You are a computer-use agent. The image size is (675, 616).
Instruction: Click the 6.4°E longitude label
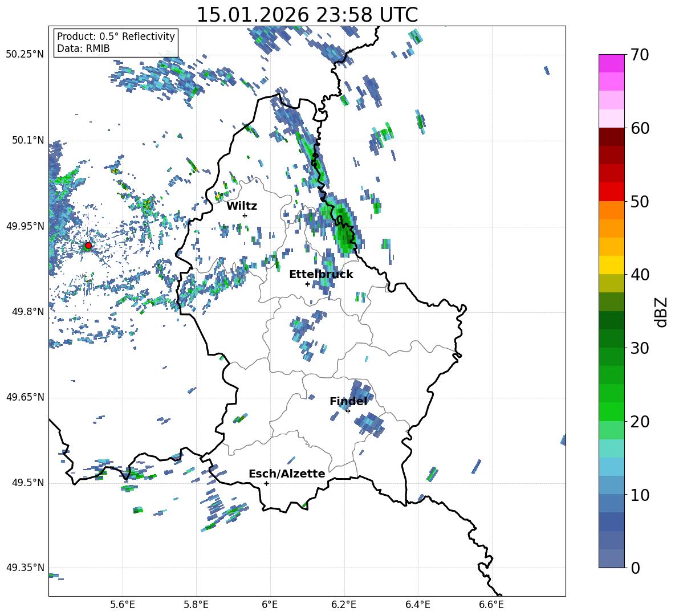pos(417,605)
